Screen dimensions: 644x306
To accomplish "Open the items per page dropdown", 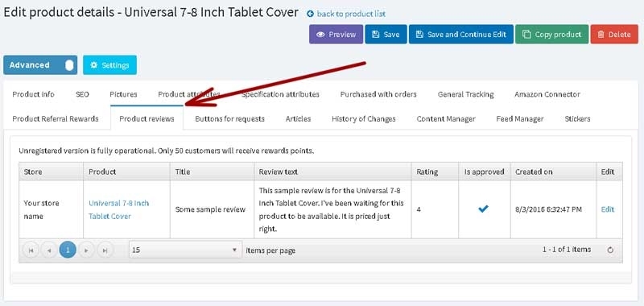I will [185, 250].
